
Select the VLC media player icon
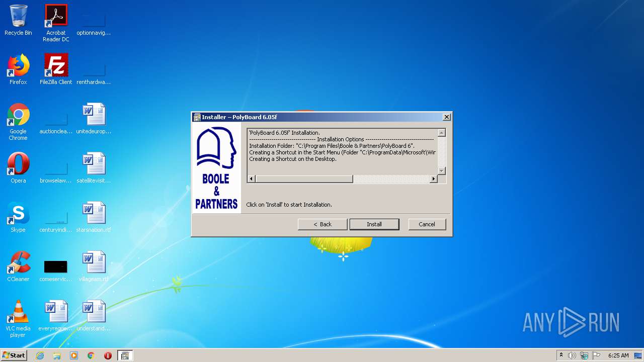coord(18,319)
